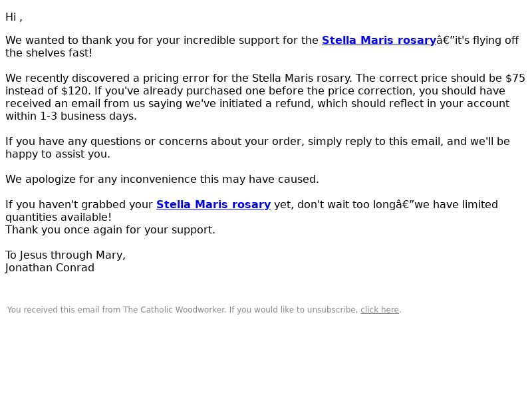Click 'quantities available!' text
Screen dimensions: 532x399
[x=59, y=217]
